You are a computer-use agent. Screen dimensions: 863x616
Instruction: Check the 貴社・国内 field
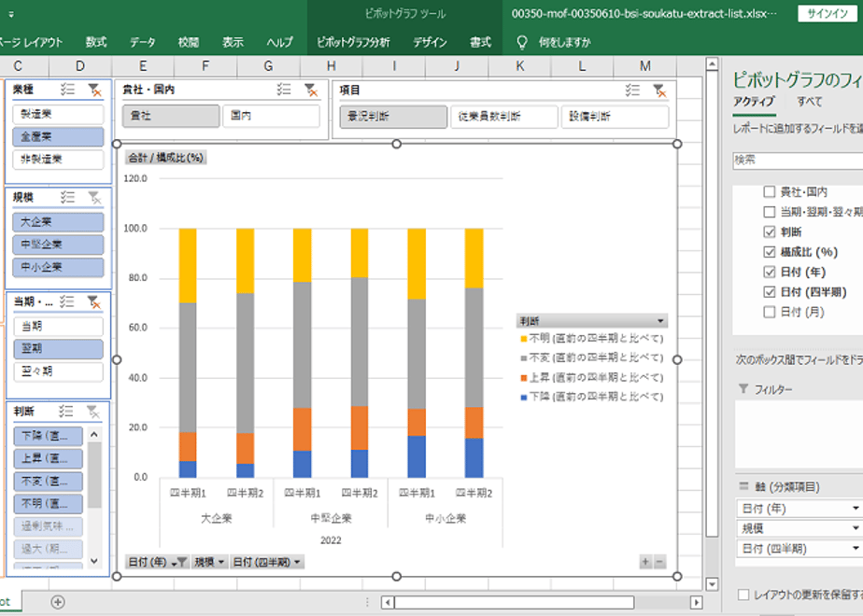770,191
